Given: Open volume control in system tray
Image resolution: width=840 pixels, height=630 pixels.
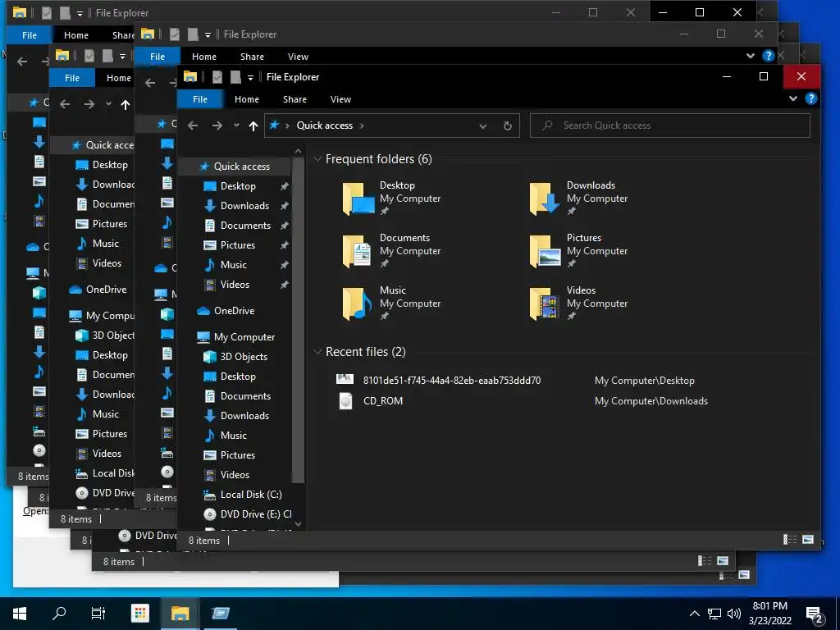Looking at the screenshot, I should tap(734, 614).
